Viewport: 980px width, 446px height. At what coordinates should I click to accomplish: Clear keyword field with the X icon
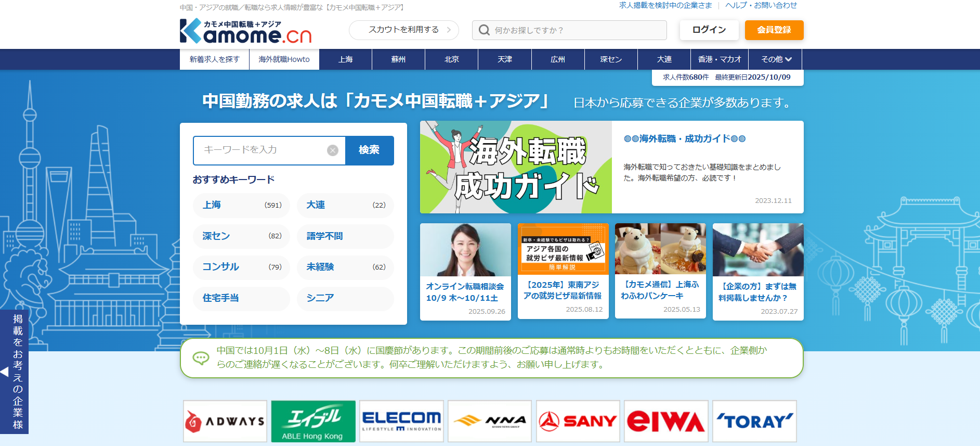pos(333,150)
